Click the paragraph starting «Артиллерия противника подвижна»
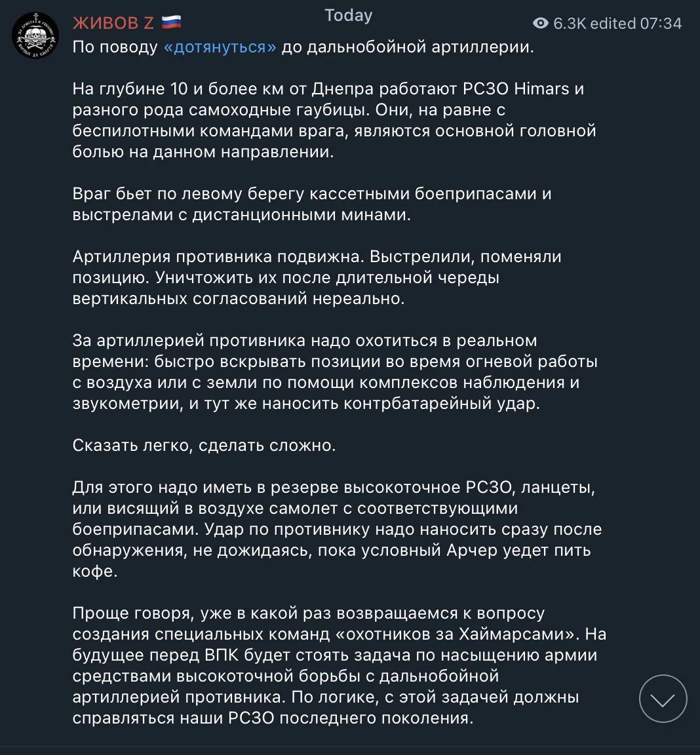Image resolution: width=700 pixels, height=755 pixels. tap(317, 277)
